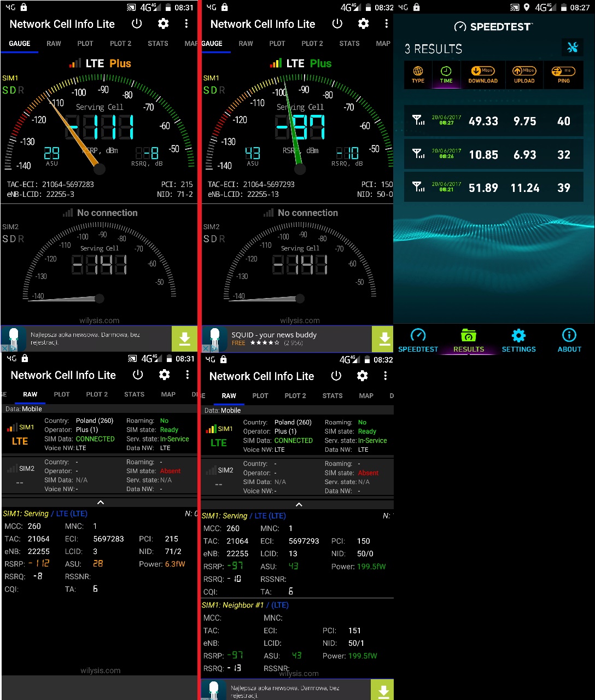Switch to the PLOT tab on the 08:31 gauge screen
The image size is (595, 700).
(x=85, y=43)
